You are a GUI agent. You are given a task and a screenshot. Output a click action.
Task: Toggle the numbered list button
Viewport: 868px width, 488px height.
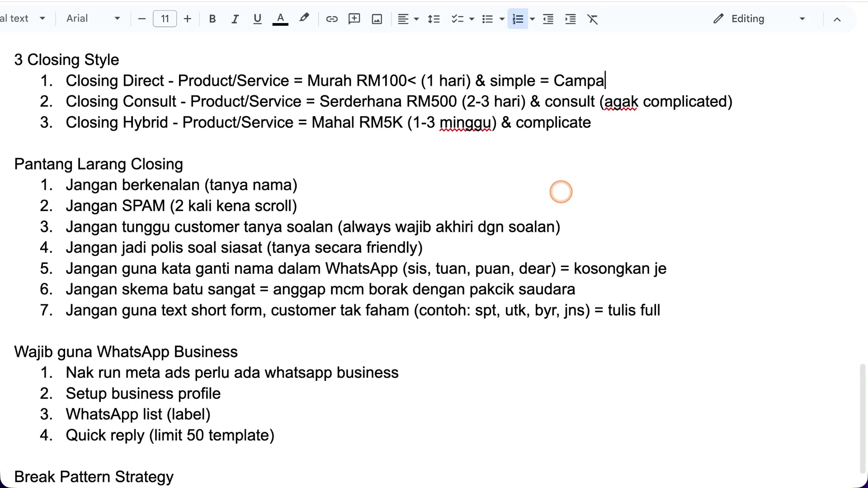518,19
